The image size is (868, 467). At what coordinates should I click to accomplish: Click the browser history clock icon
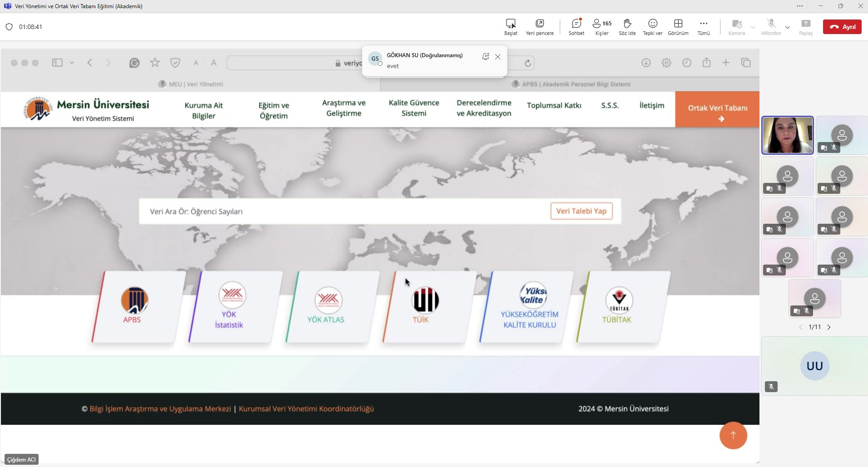pyautogui.click(x=687, y=63)
